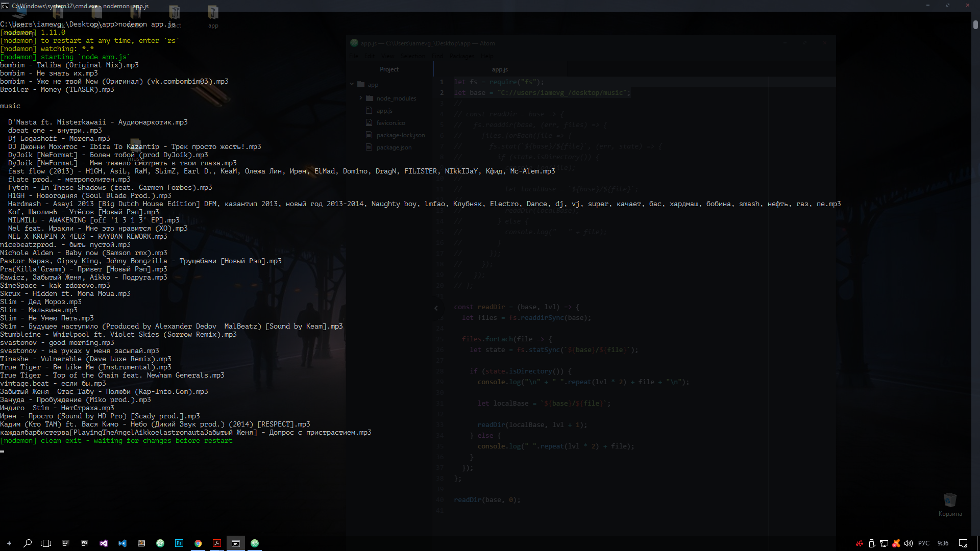Launch the first Atom taskbar icon

(x=160, y=543)
